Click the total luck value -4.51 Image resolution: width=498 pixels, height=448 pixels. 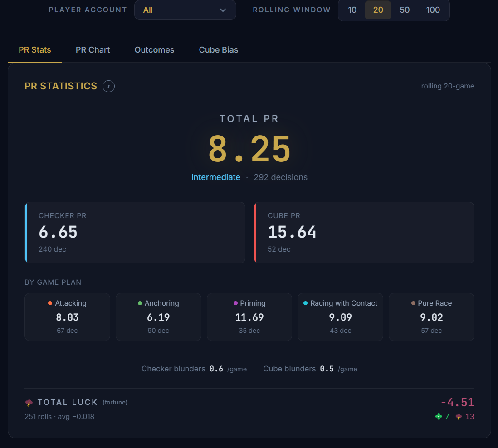(457, 402)
